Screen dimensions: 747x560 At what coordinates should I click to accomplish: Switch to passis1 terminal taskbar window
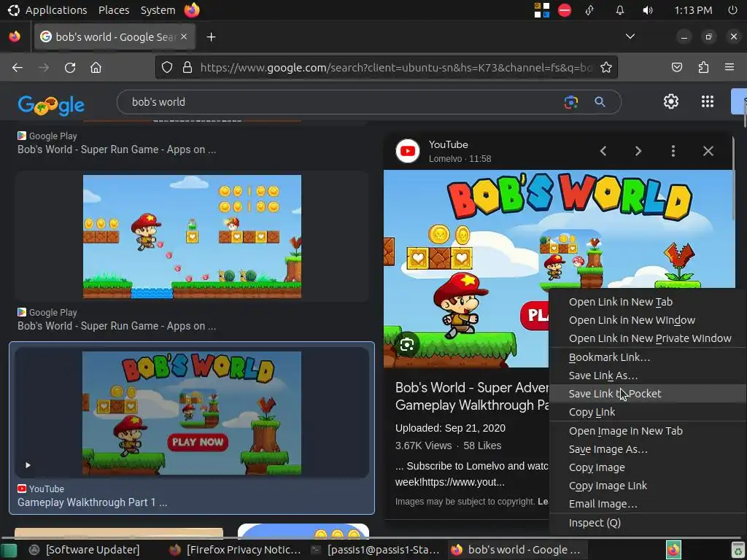376,550
